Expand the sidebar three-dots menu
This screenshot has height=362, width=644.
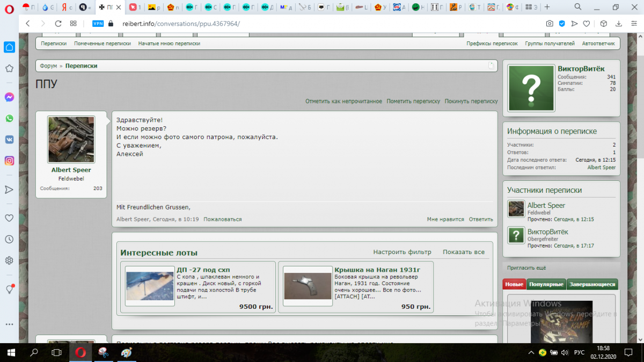pos(9,324)
